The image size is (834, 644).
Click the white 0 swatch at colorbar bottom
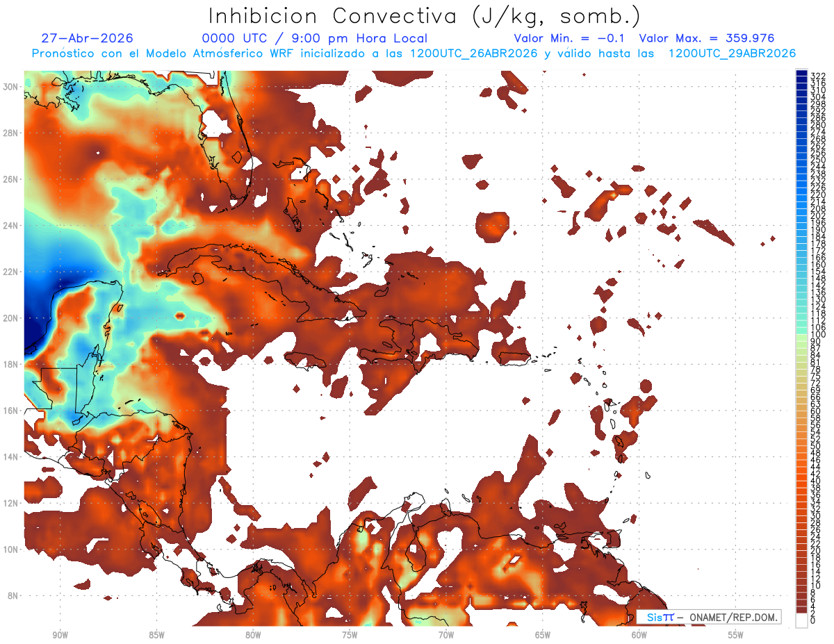pos(802,620)
